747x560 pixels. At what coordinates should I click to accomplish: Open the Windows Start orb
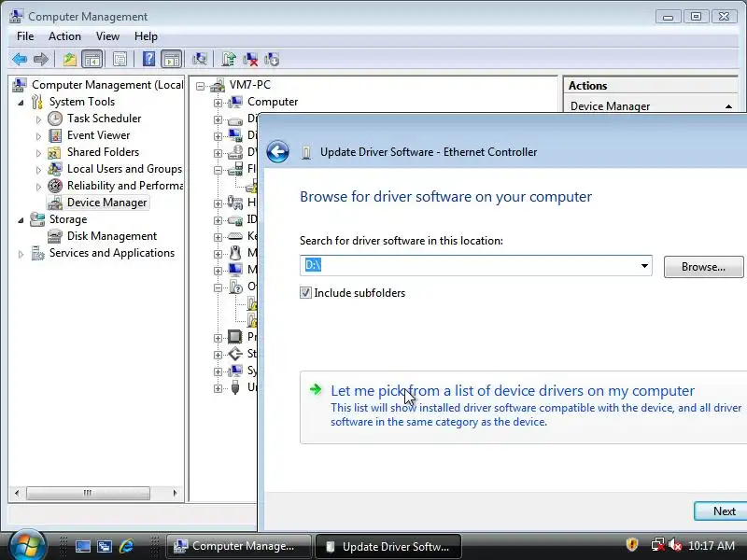coord(27,546)
